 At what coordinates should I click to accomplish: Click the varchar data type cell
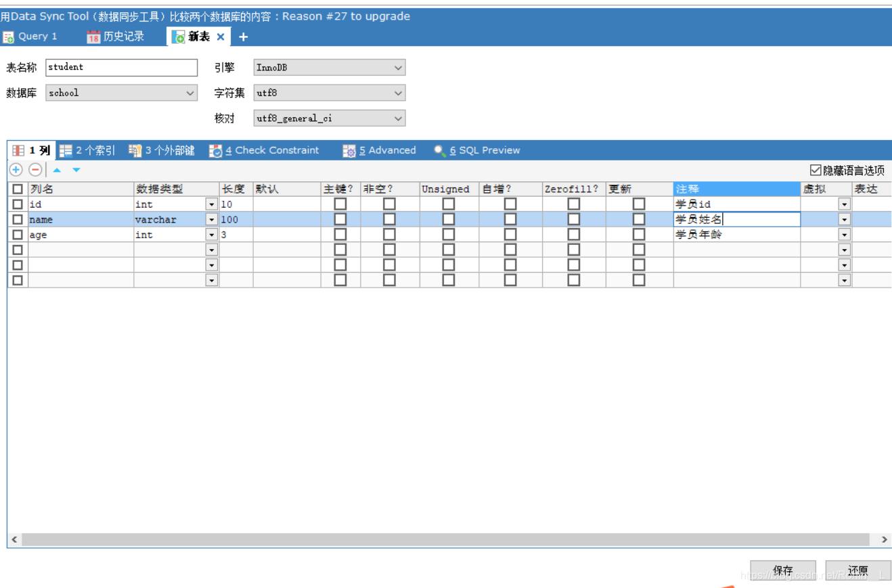170,219
